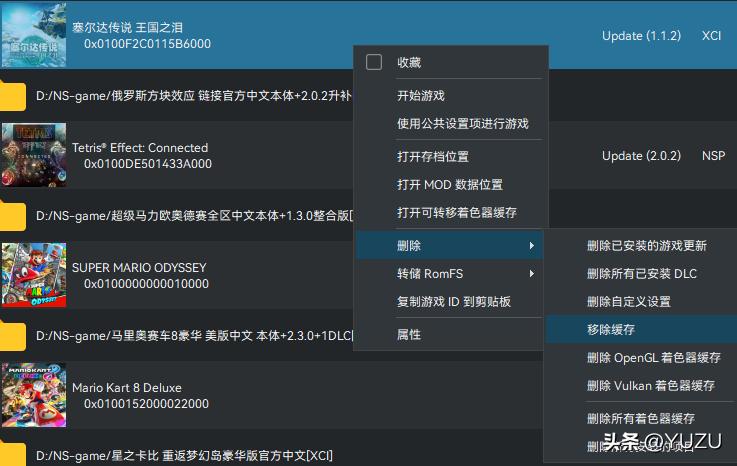Select 移除缓存 in the submenu
This screenshot has width=737, height=466.
click(x=611, y=330)
